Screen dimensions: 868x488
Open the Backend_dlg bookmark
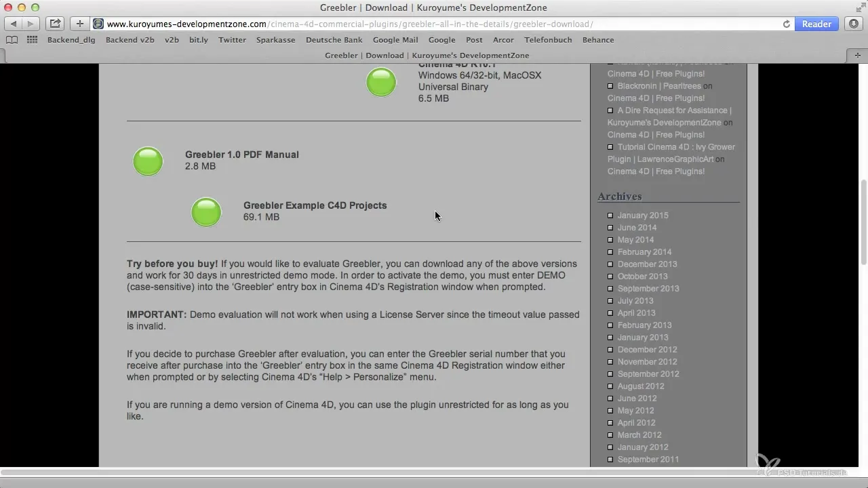click(x=71, y=40)
